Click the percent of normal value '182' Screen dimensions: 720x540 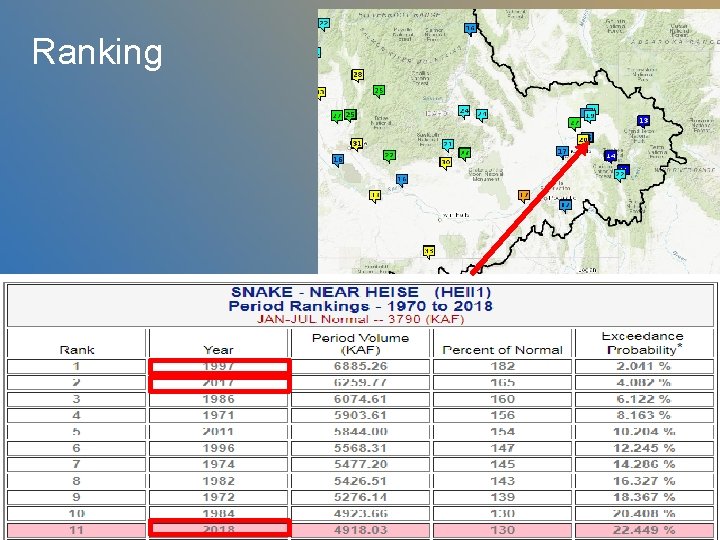502,366
